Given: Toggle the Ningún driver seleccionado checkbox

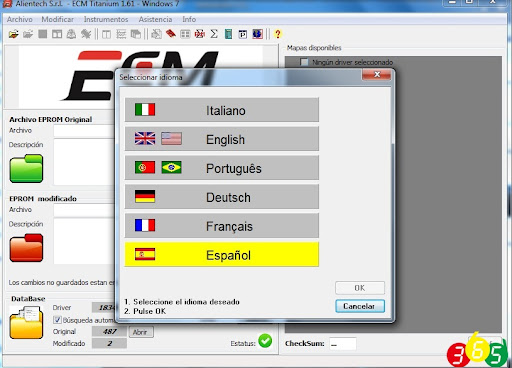Looking at the screenshot, I should pos(304,62).
